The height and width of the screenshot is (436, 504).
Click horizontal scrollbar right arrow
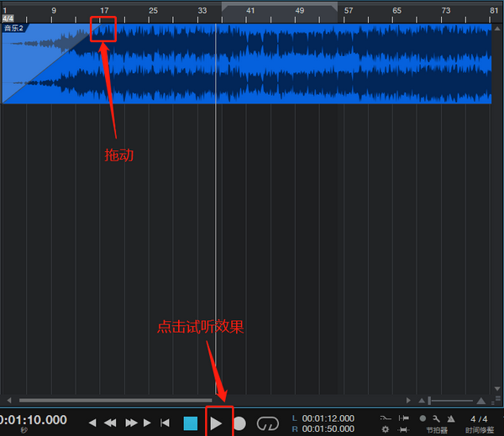coord(408,401)
